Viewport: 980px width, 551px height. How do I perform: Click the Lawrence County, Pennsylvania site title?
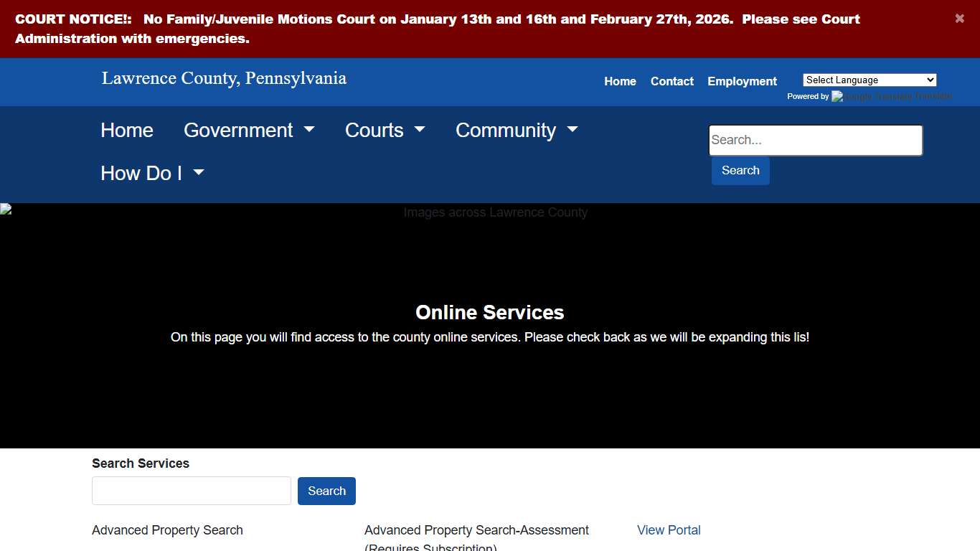click(x=223, y=78)
